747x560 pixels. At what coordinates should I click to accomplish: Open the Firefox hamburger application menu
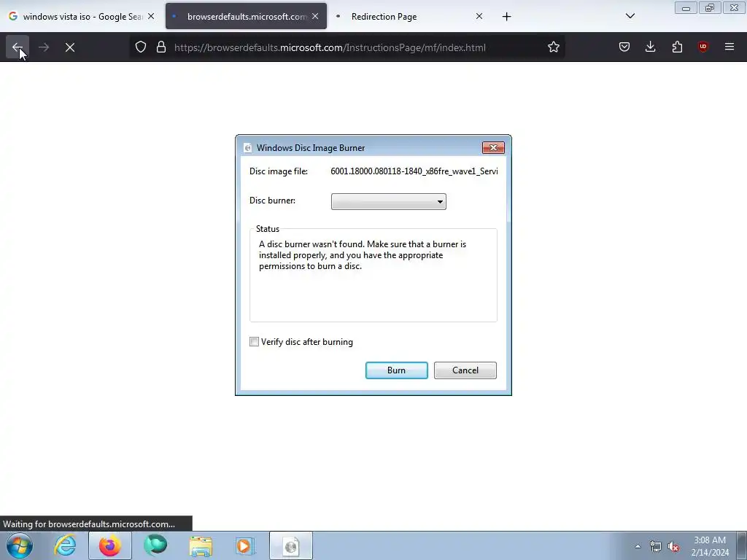tap(729, 47)
